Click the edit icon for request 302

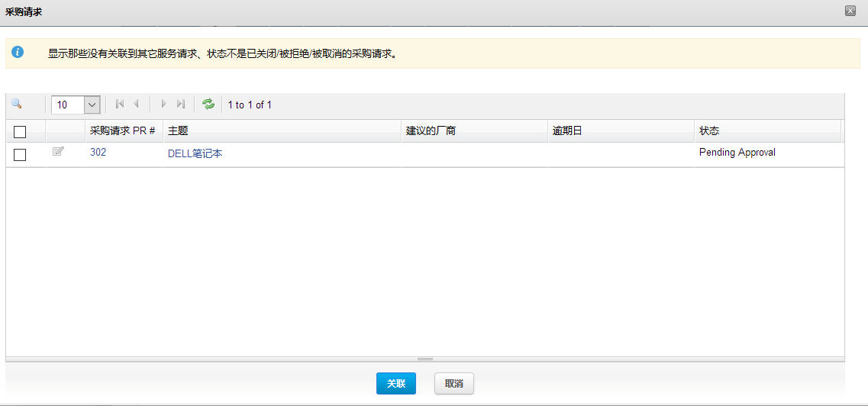(x=58, y=152)
